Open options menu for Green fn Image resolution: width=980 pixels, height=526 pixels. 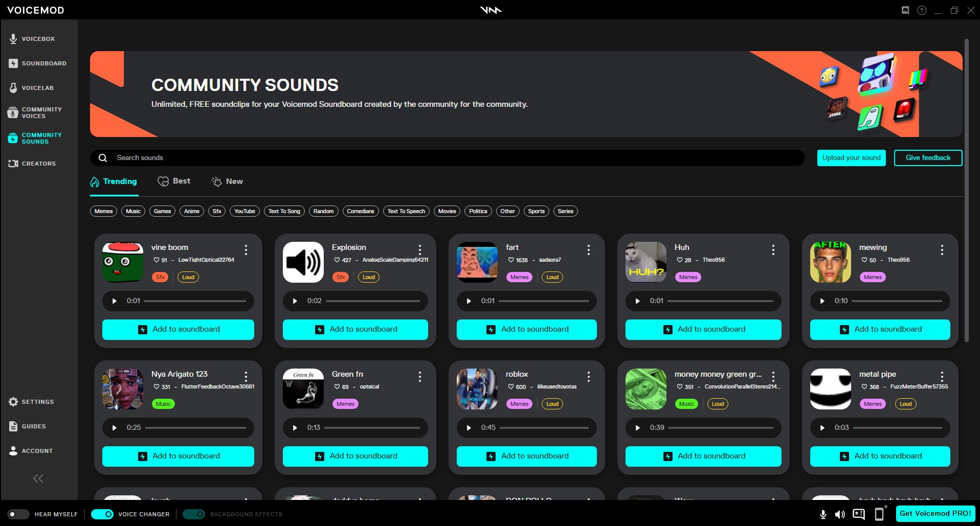point(420,377)
